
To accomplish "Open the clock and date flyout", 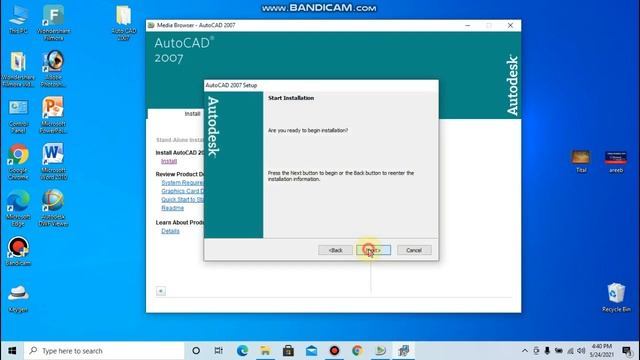I will pos(602,351).
